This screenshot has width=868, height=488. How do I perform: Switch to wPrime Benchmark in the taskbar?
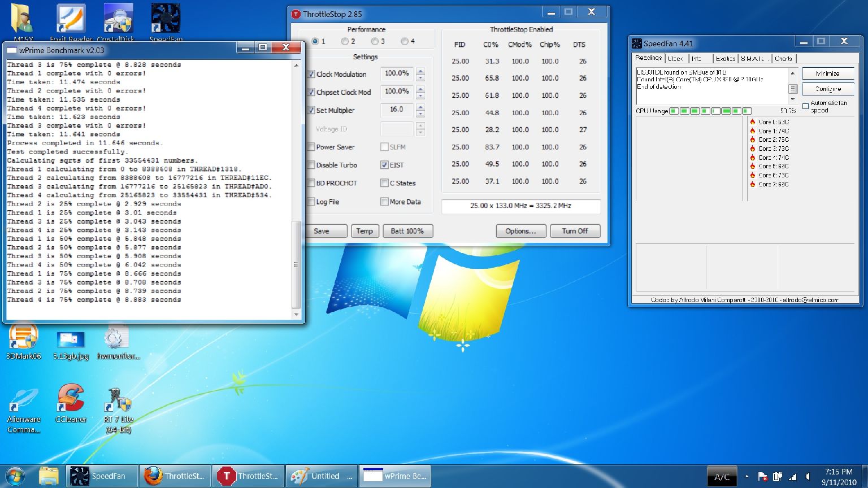pyautogui.click(x=395, y=476)
